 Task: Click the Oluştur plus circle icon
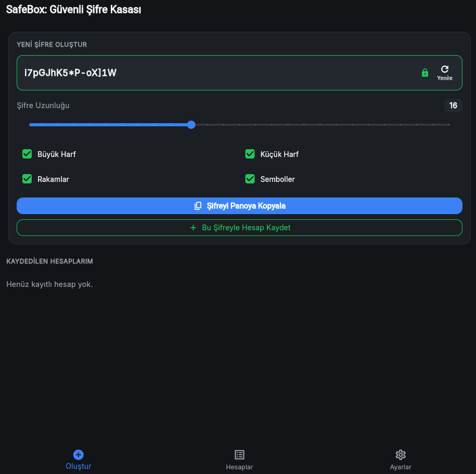[x=79, y=455]
